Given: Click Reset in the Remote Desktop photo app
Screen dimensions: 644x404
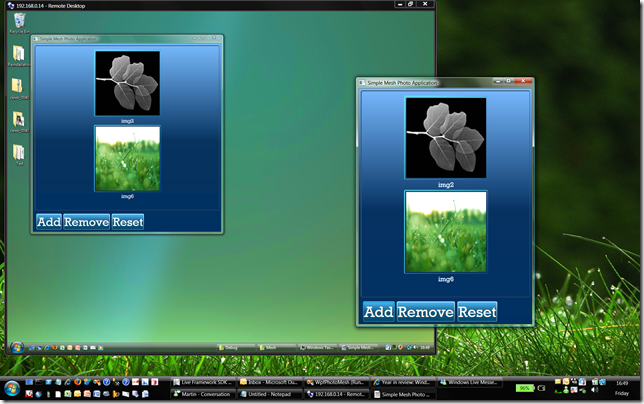Looking at the screenshot, I should click(128, 222).
